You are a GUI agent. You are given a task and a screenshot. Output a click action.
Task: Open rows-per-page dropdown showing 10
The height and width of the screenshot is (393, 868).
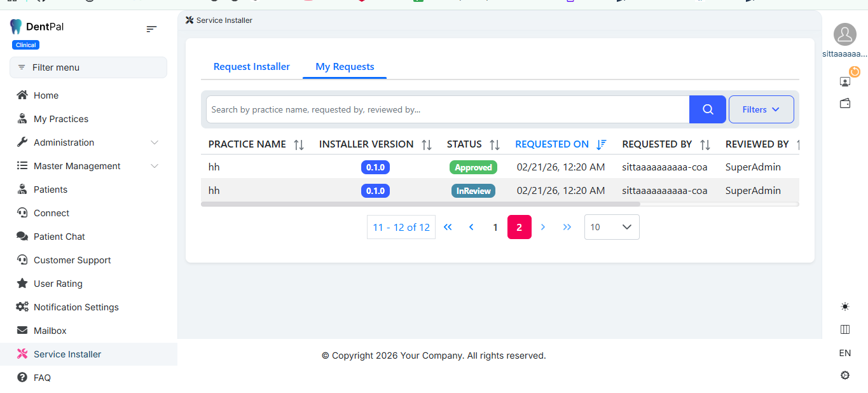click(611, 227)
